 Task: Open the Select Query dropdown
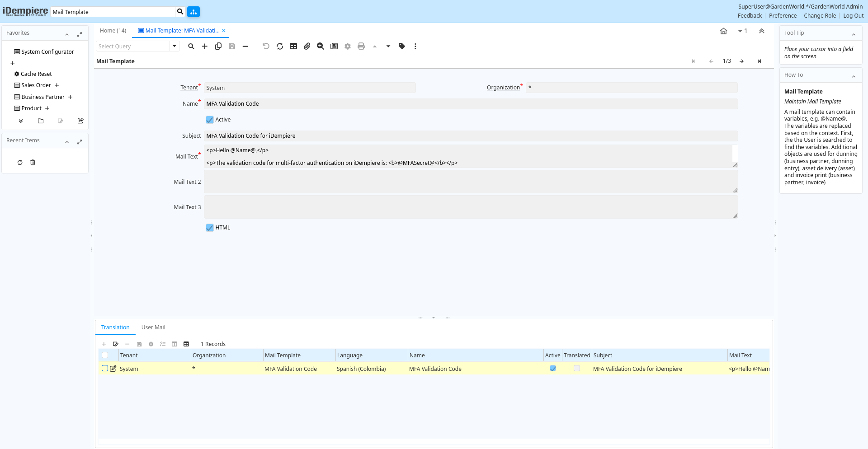click(x=175, y=46)
